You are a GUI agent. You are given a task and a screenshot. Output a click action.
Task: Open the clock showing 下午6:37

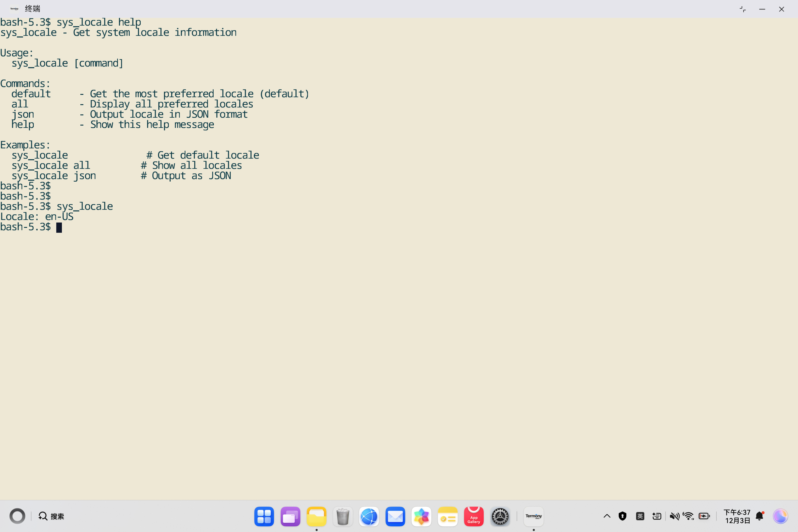(737, 516)
